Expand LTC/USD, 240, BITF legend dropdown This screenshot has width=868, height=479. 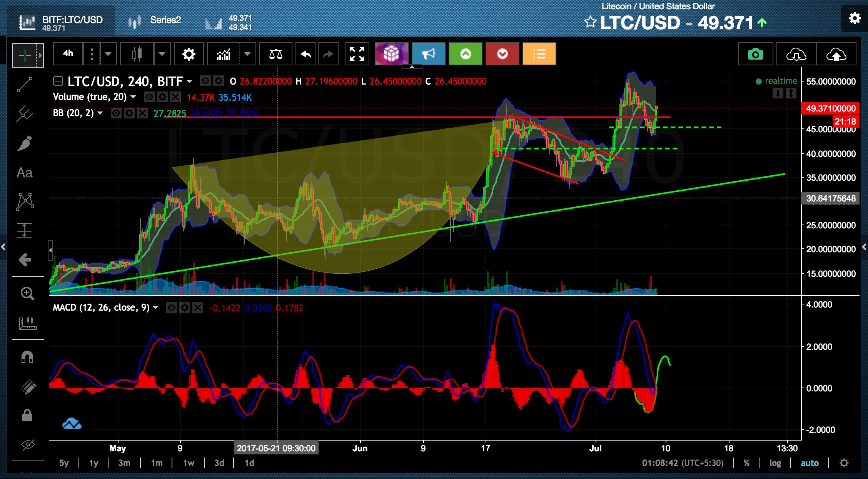189,81
